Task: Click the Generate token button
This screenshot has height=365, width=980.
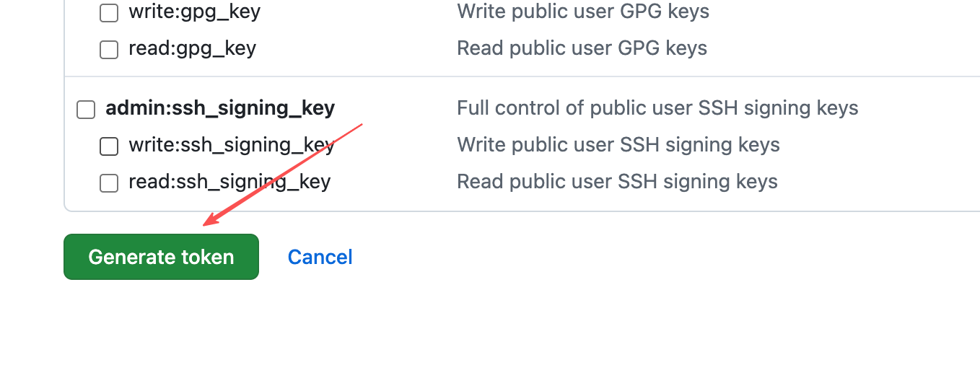Action: 161,257
